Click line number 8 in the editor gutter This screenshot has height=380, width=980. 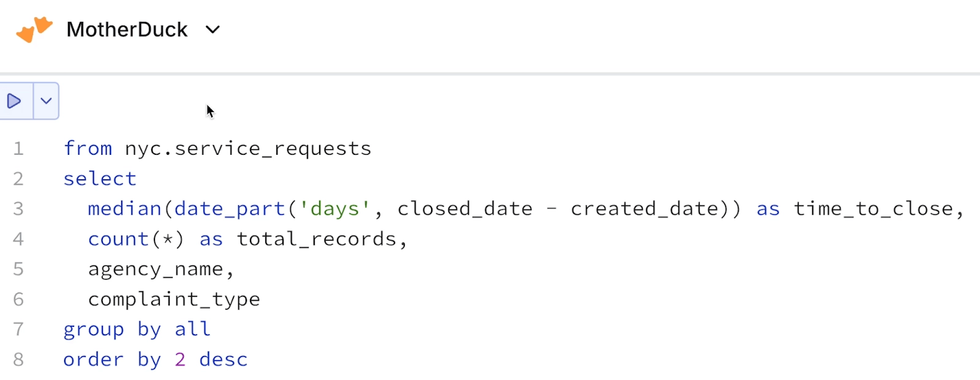[18, 359]
